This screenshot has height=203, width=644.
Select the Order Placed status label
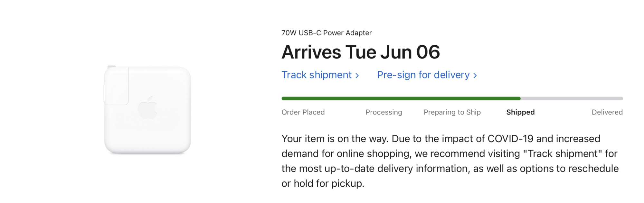[x=303, y=112]
